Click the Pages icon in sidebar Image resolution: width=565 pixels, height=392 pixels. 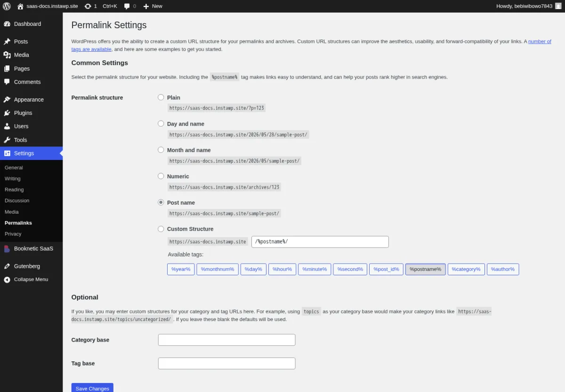pos(7,69)
